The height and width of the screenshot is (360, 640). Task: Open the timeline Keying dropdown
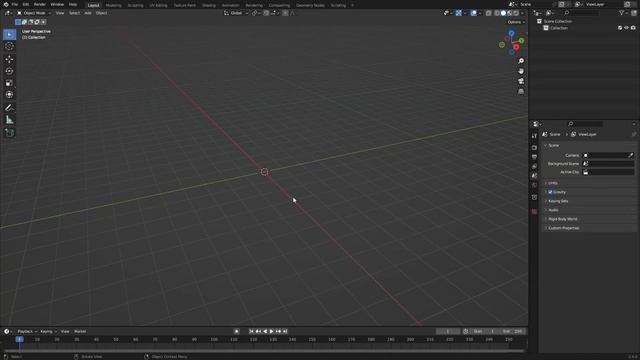pyautogui.click(x=48, y=331)
